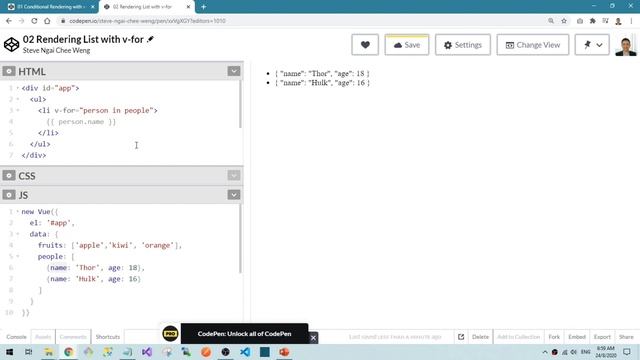Image resolution: width=640 pixels, height=360 pixels.
Task: Bookmark this page with the star
Action: coord(564,21)
